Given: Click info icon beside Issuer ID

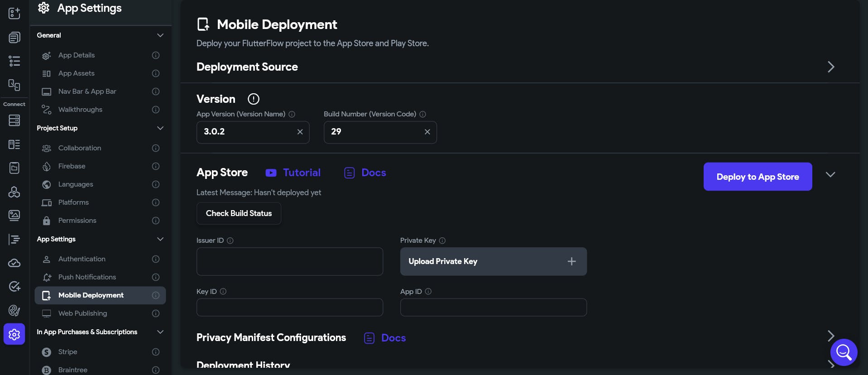Looking at the screenshot, I should 230,240.
